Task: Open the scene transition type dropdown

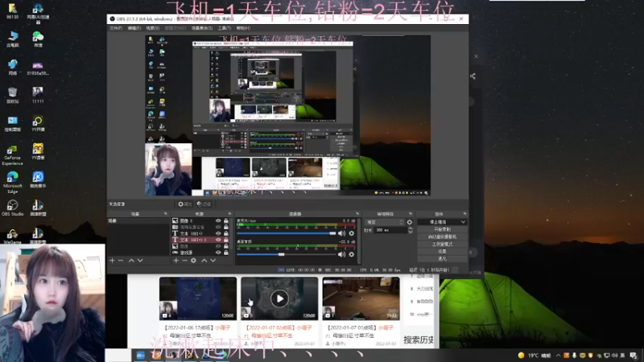Action: tap(385, 222)
